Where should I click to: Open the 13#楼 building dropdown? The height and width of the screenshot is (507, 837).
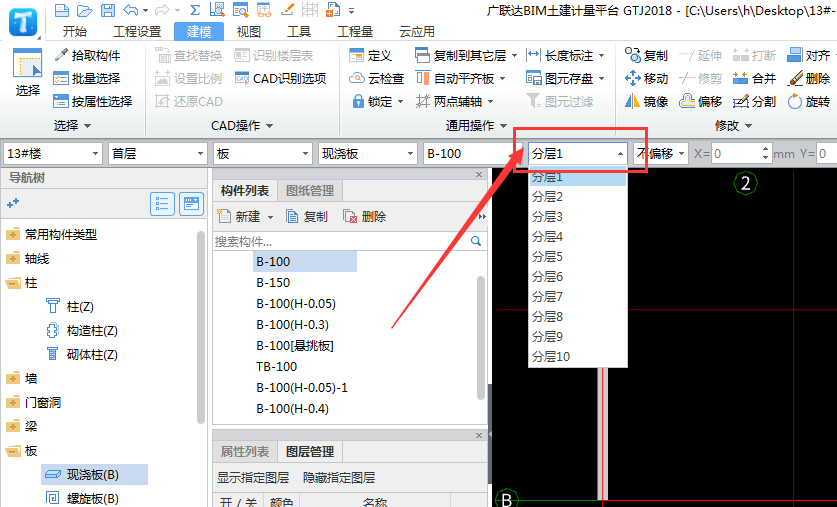[x=52, y=154]
